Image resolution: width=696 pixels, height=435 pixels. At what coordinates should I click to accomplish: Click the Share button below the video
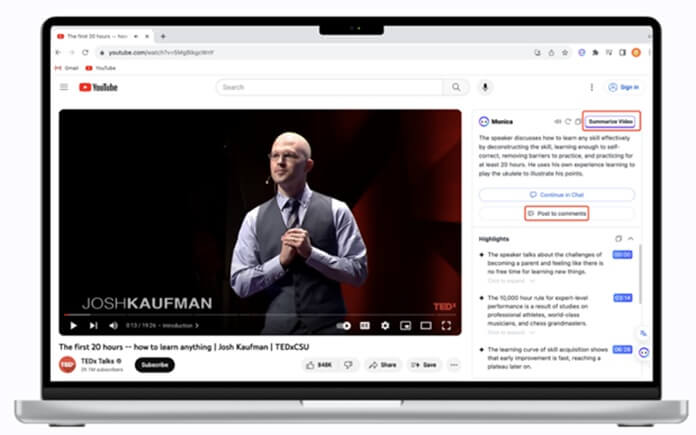coord(383,365)
